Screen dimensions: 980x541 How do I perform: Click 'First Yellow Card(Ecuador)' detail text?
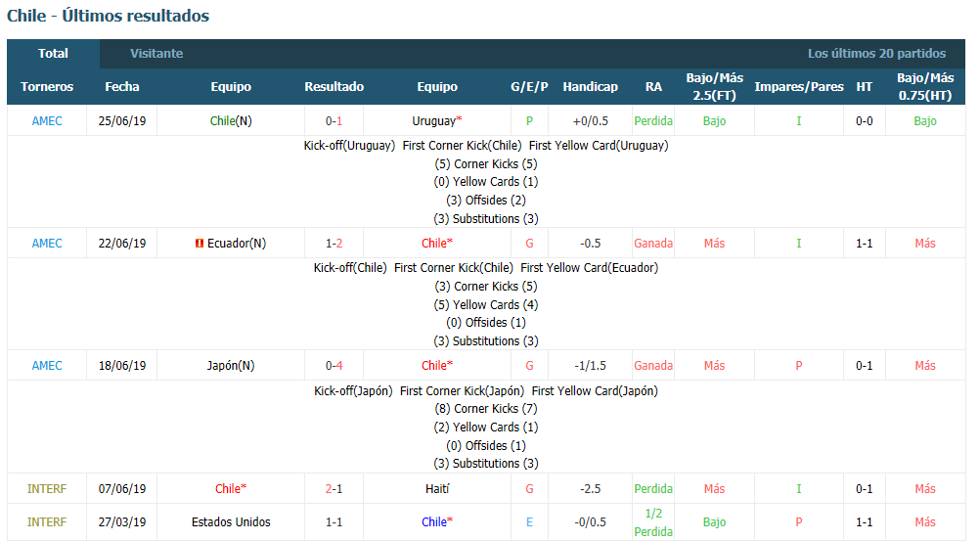tap(590, 268)
